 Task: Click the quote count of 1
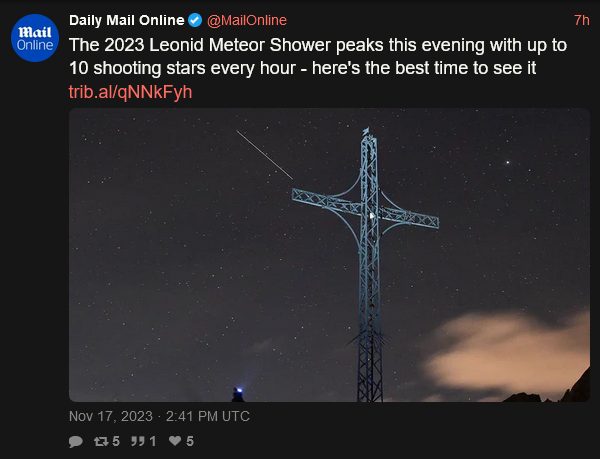tap(153, 441)
